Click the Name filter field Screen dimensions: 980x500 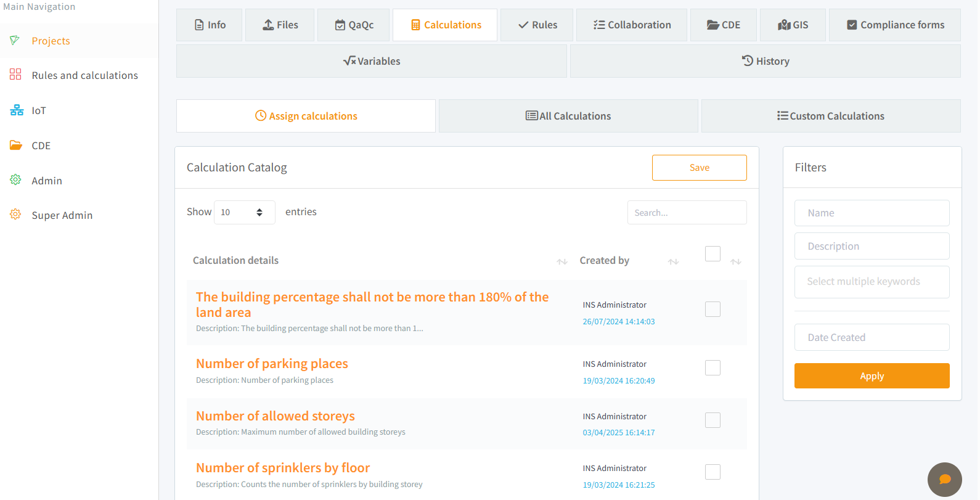(872, 213)
